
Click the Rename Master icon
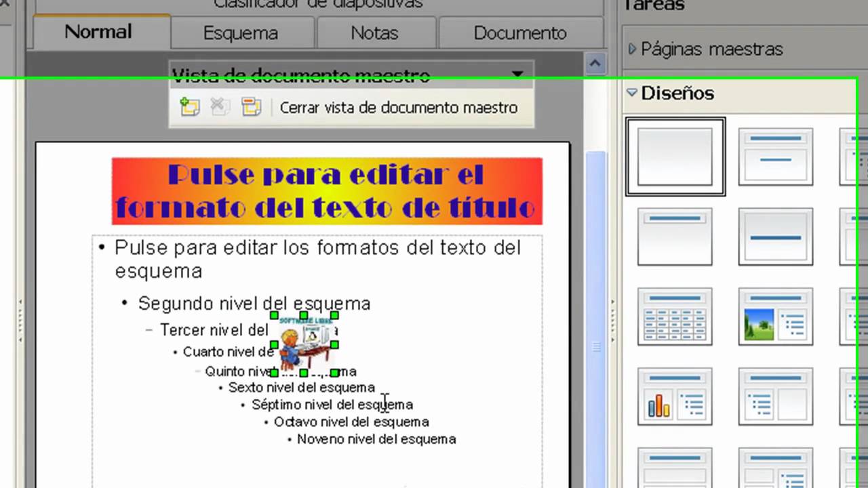[252, 107]
